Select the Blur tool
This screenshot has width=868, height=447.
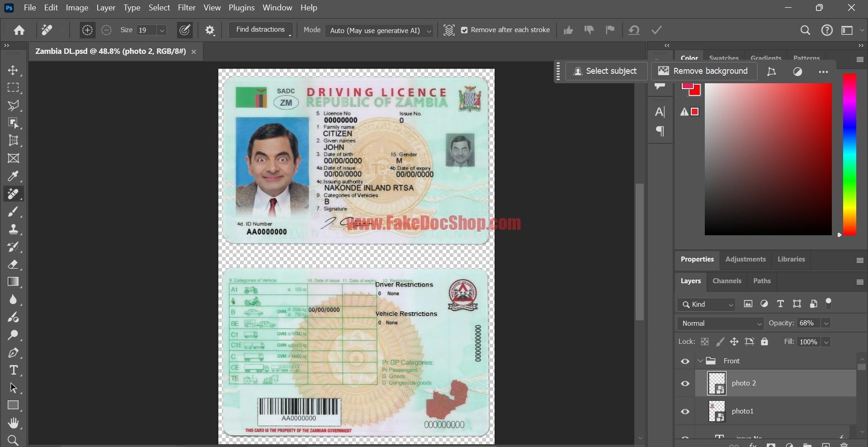coord(13,300)
